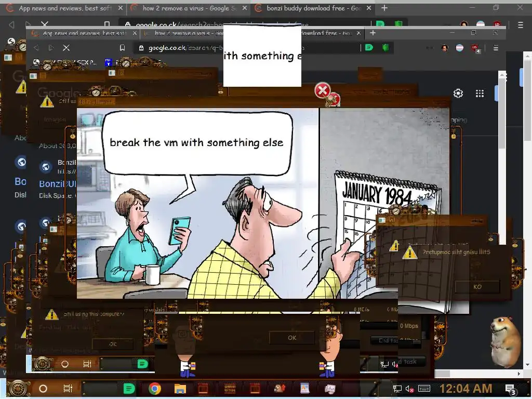
Task: Open the 12:04 AM clock
Action: [x=465, y=389]
